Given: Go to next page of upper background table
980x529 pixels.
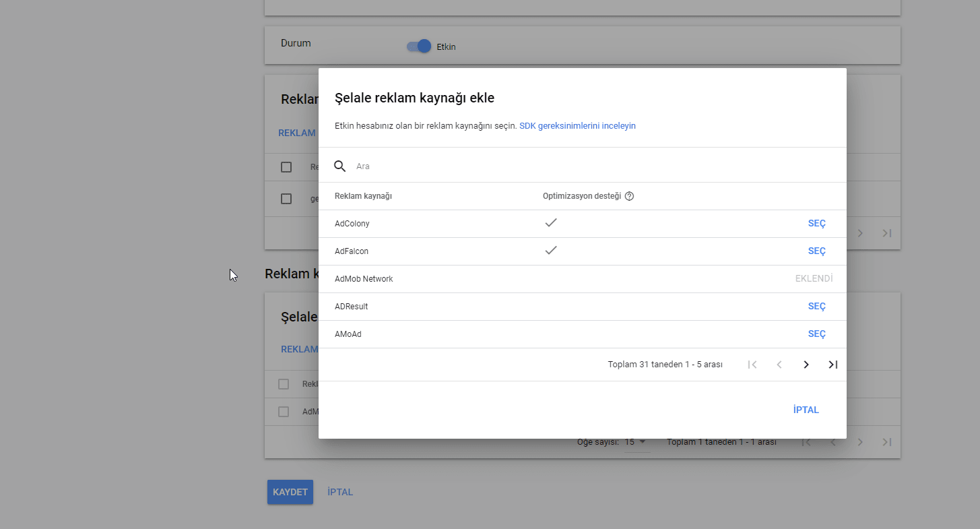Looking at the screenshot, I should (x=860, y=233).
